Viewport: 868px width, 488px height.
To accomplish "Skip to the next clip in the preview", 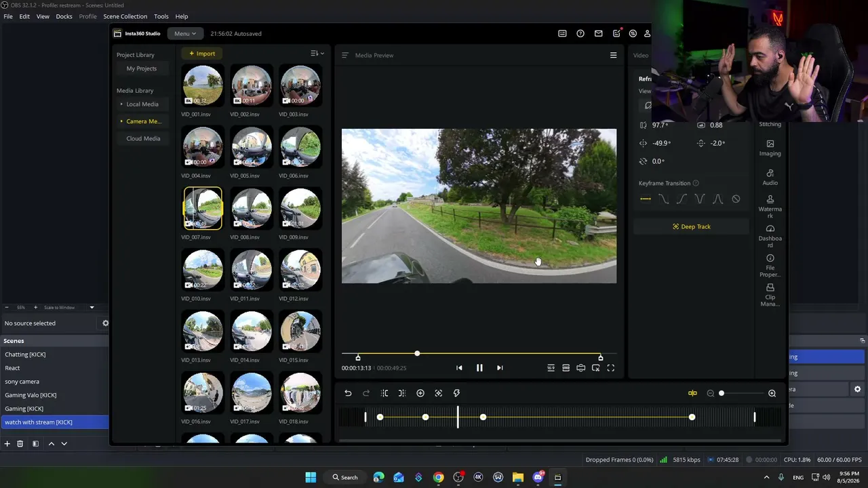I will pyautogui.click(x=500, y=368).
